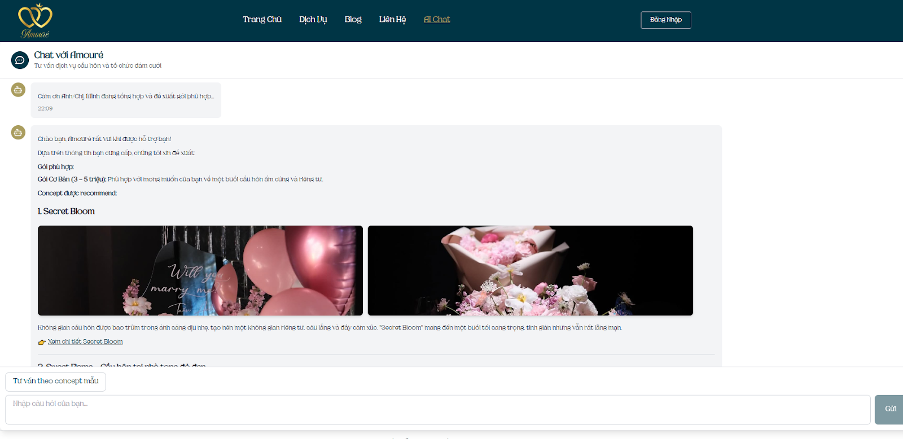Click the bot avatar beside the first message
Image resolution: width=904 pixels, height=440 pixels.
(18, 90)
